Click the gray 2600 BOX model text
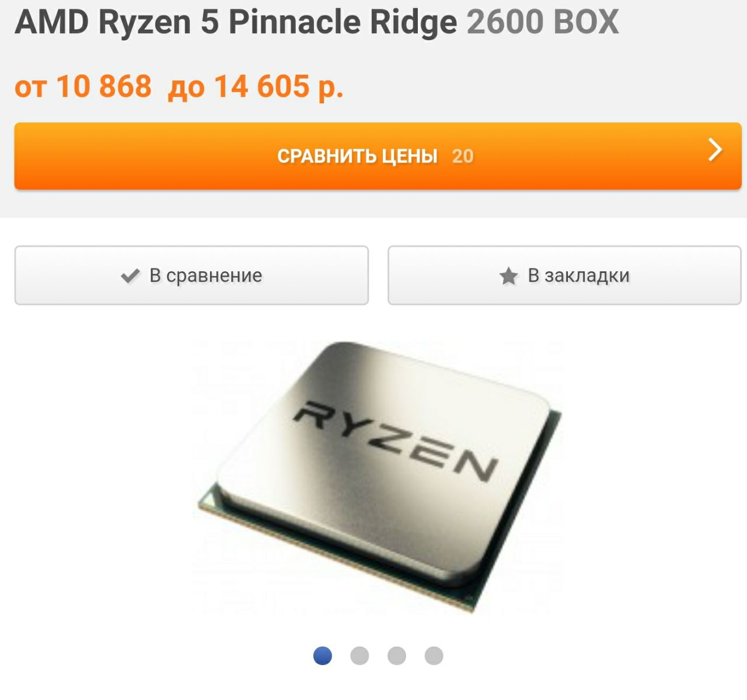 (x=543, y=22)
